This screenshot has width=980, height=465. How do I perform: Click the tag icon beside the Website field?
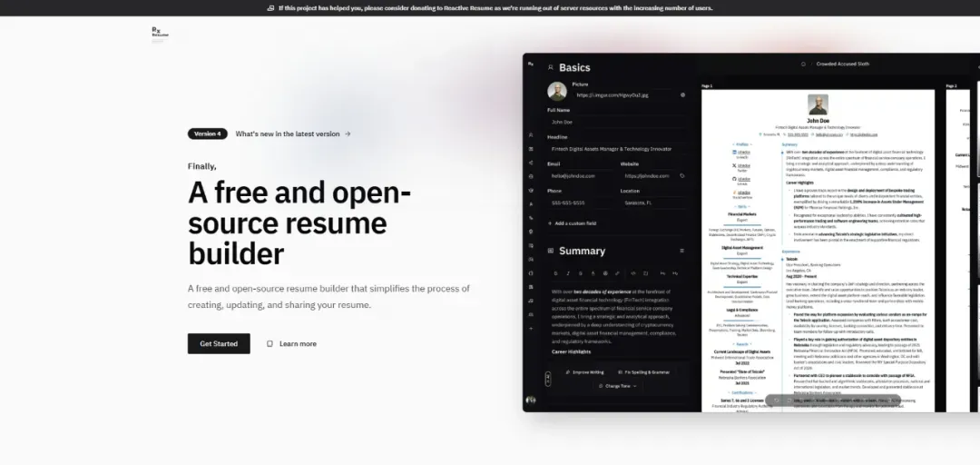[682, 175]
